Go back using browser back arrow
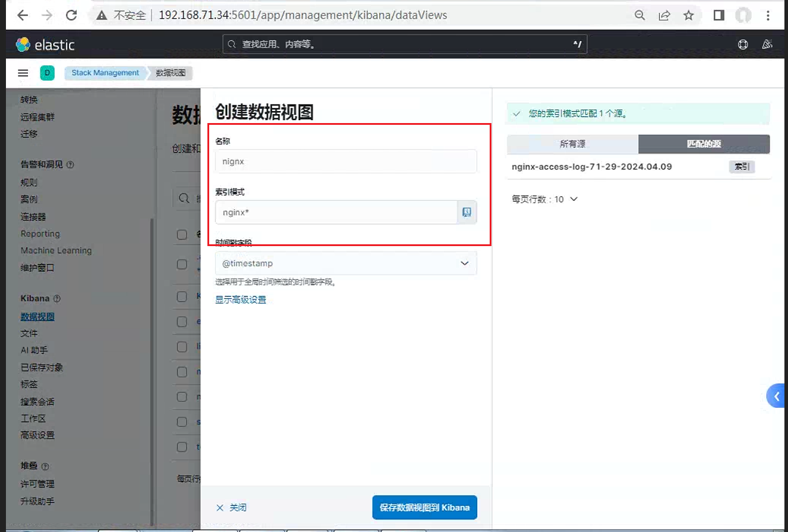788x532 pixels. click(x=23, y=15)
